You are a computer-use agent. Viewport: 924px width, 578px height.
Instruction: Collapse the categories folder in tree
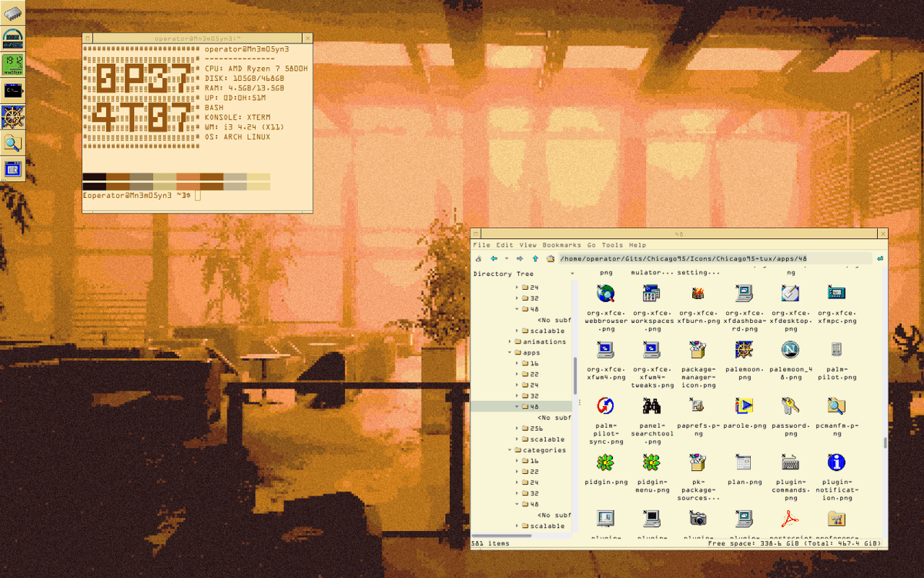(510, 450)
